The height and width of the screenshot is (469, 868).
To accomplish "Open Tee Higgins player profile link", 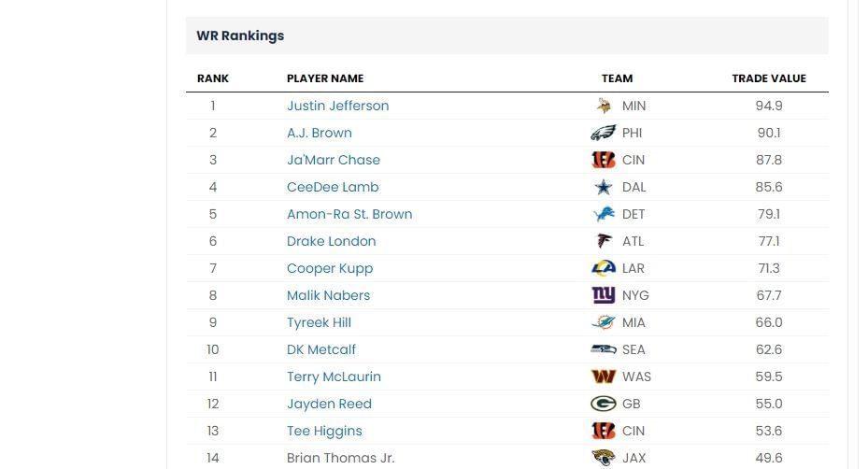I will 324,431.
